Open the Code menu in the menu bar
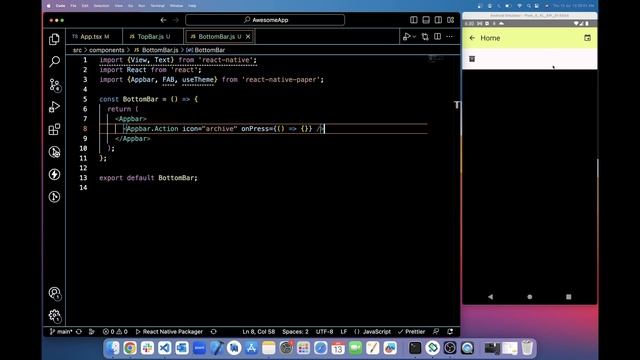Image resolution: width=640 pixels, height=360 pixels. pos(60,6)
